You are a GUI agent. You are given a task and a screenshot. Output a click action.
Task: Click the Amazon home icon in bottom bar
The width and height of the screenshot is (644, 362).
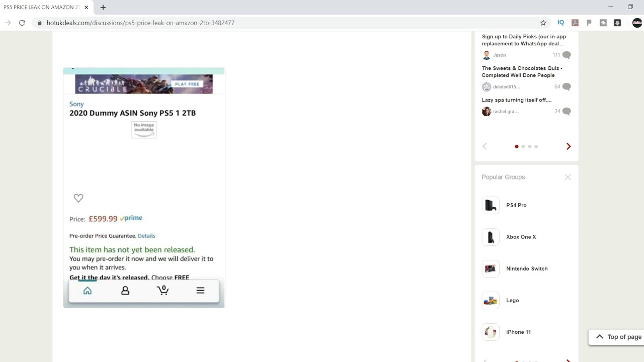pos(88,291)
